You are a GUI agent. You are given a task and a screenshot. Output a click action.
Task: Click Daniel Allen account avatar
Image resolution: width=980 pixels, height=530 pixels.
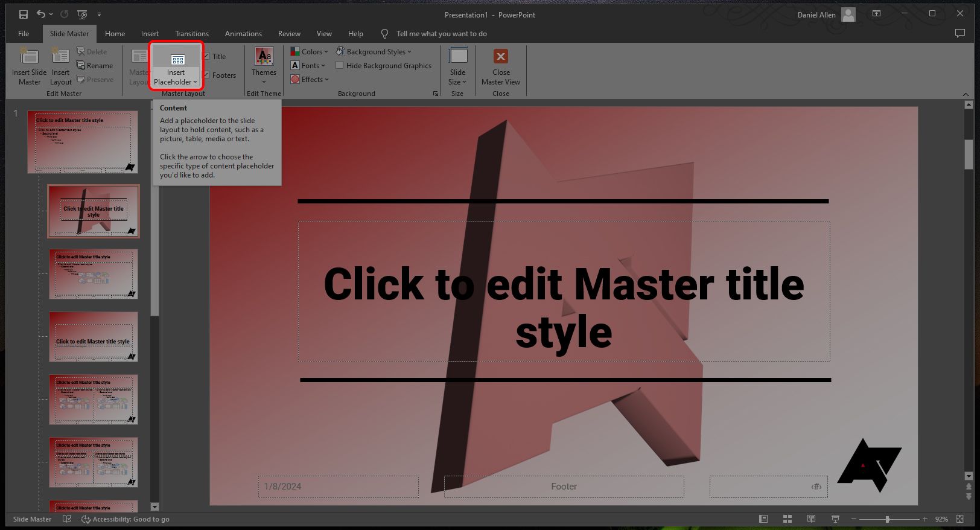[x=848, y=14]
